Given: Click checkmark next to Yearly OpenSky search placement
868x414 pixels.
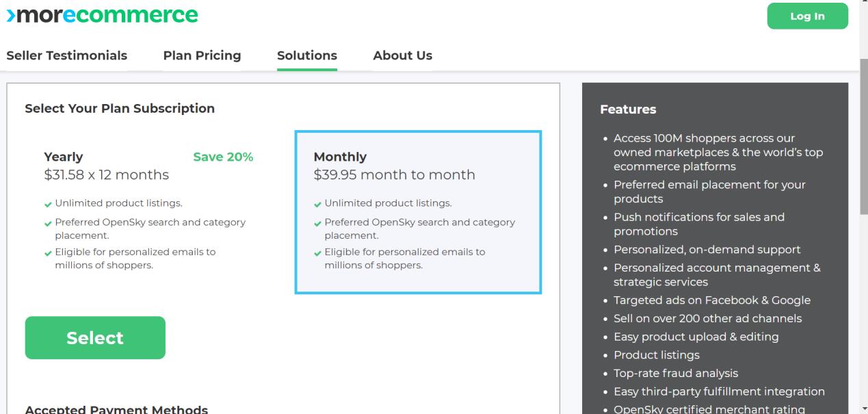Looking at the screenshot, I should click(49, 223).
